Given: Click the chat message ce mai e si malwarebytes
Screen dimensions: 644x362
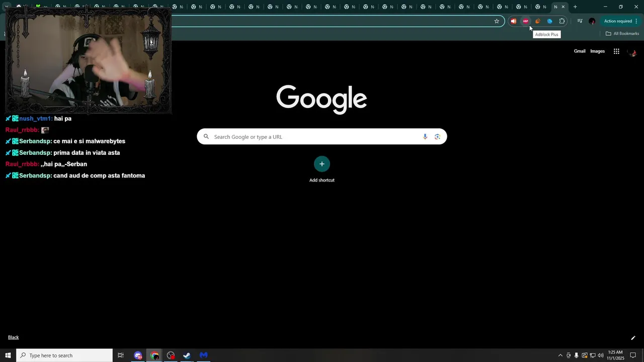Looking at the screenshot, I should click(89, 141).
